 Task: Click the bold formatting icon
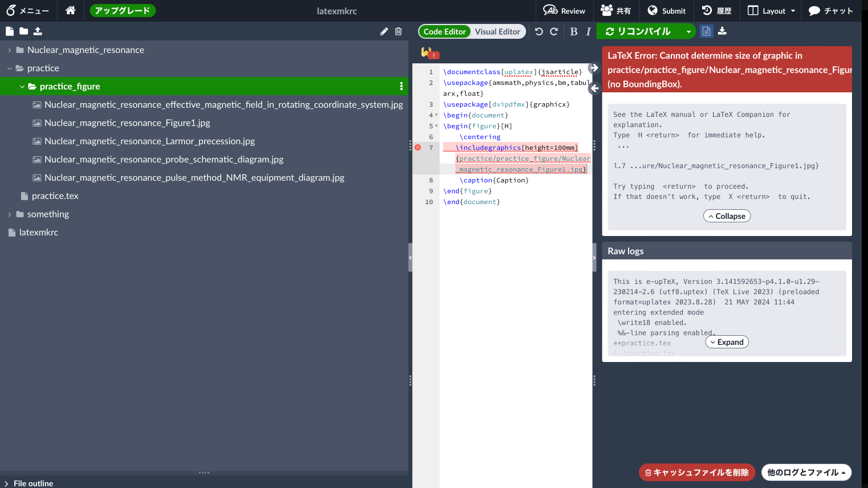coord(573,31)
